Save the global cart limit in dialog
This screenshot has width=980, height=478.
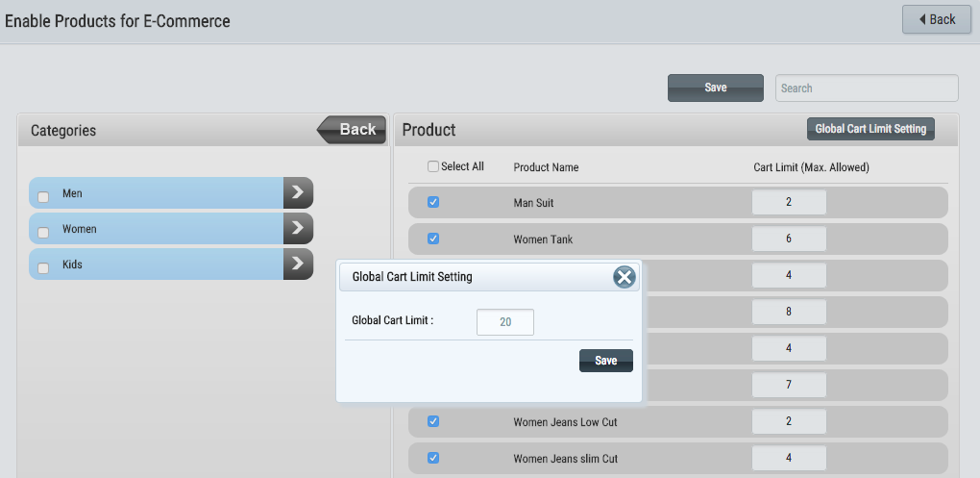[605, 361]
